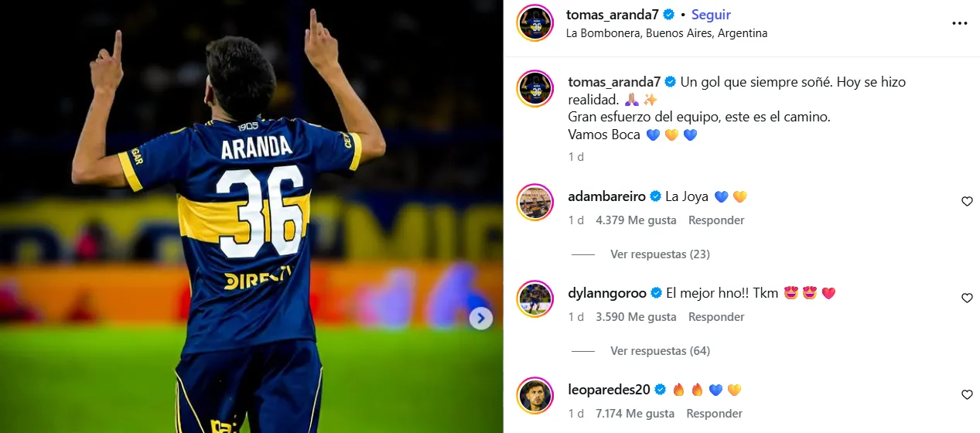Reply to dylanngoroo's comment via Responder
980x433 pixels.
(x=716, y=317)
